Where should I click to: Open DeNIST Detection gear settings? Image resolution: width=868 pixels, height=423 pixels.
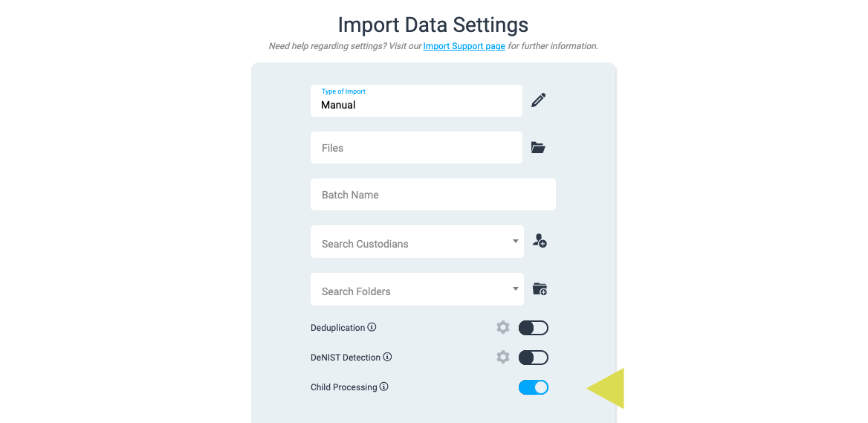(503, 358)
